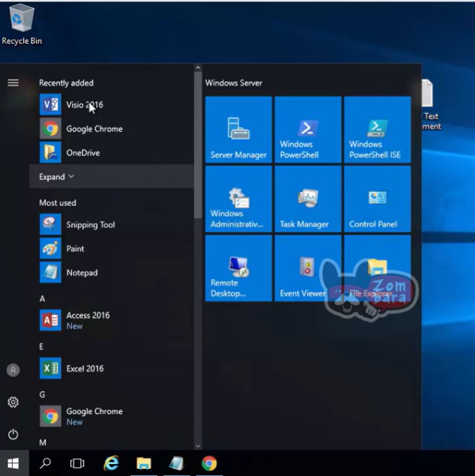Screen dimensions: 475x476
Task: Click the Windows Start button
Action: click(x=14, y=463)
